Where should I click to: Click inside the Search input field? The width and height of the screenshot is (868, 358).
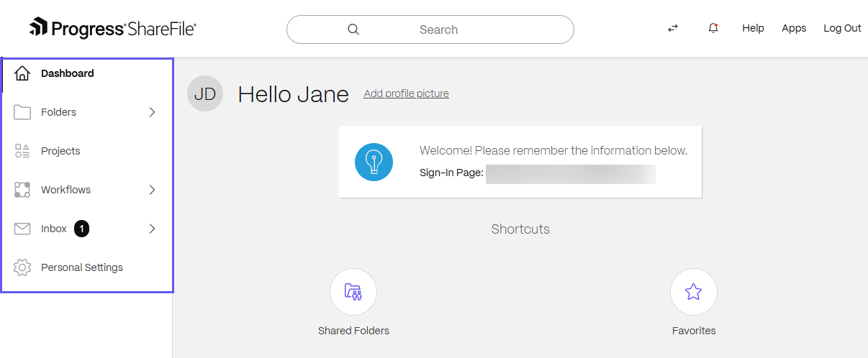click(x=461, y=29)
